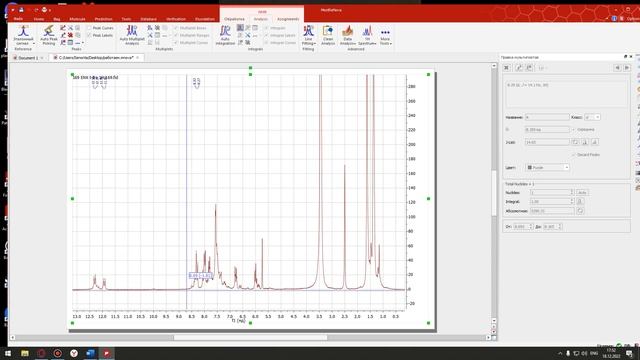Screen dimensions: 640x360
Task: Adjust the To range spinner
Action: coord(560,226)
